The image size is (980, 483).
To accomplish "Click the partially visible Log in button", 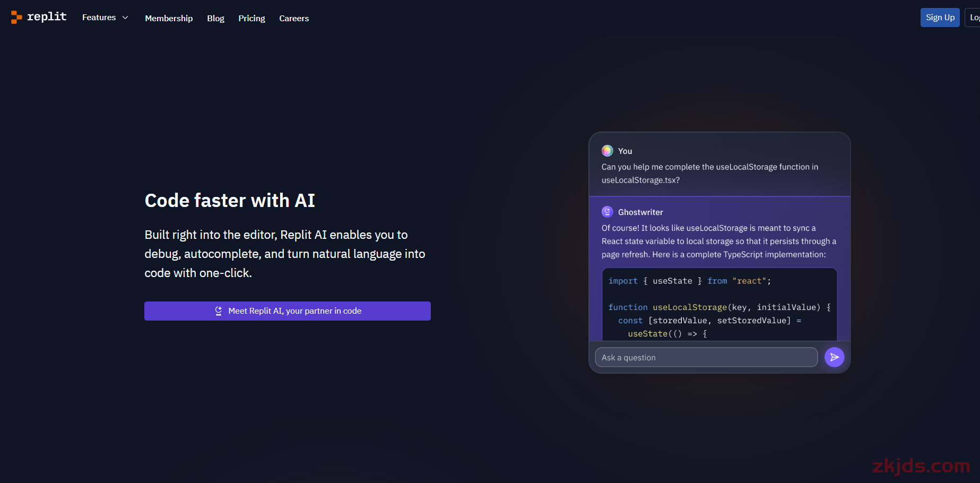I will coord(973,18).
